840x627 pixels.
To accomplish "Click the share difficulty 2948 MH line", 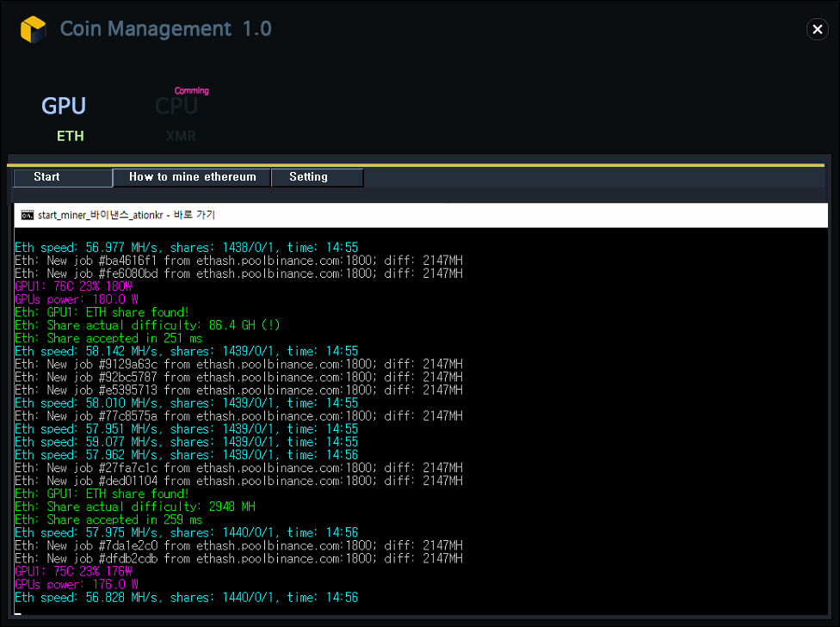I will (x=134, y=507).
